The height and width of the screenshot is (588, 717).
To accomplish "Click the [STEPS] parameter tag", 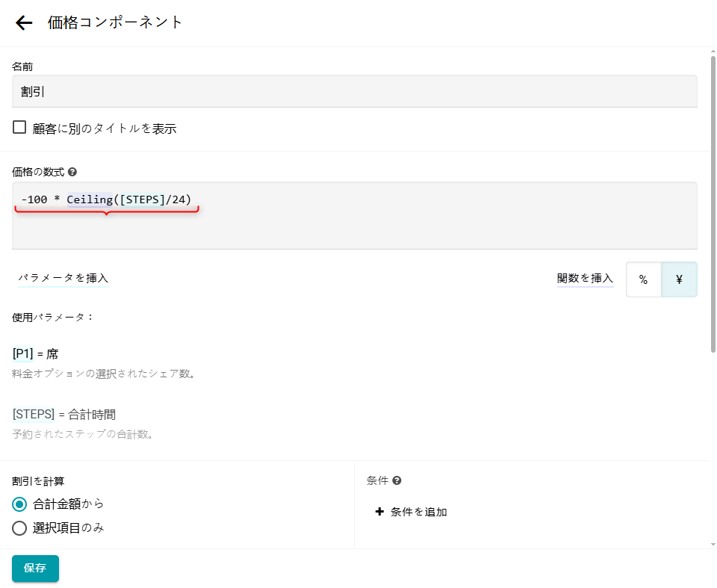I will click(x=34, y=415).
